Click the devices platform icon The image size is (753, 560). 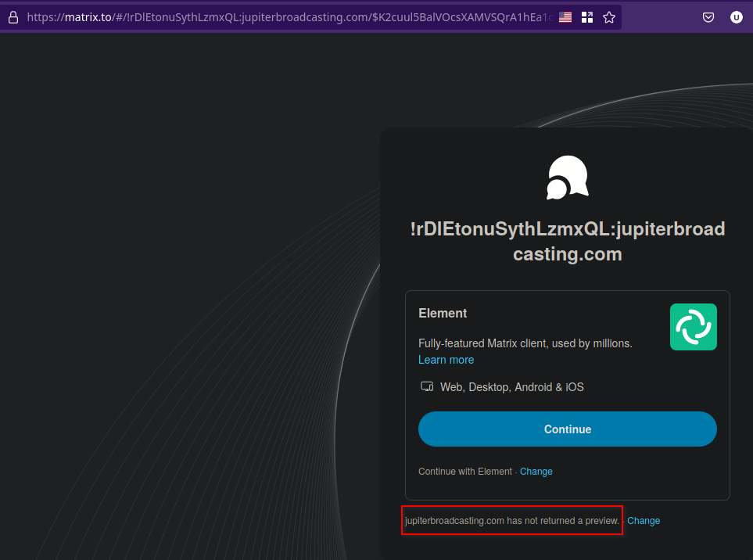pos(427,386)
